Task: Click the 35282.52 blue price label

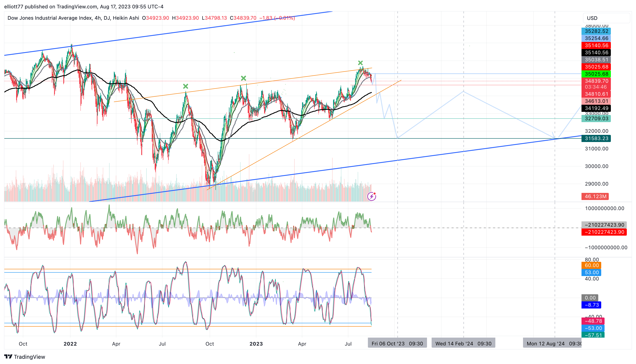Action: (x=596, y=31)
